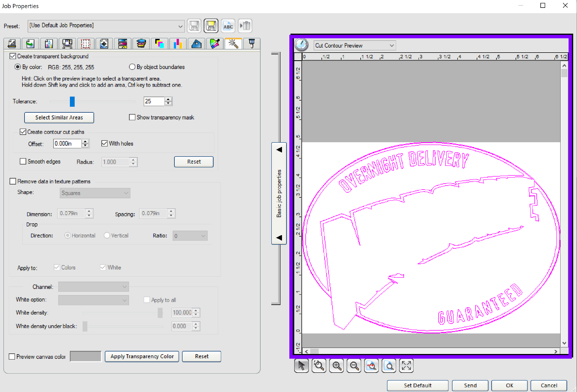
Task: Open the tiling options tab
Action: point(86,44)
